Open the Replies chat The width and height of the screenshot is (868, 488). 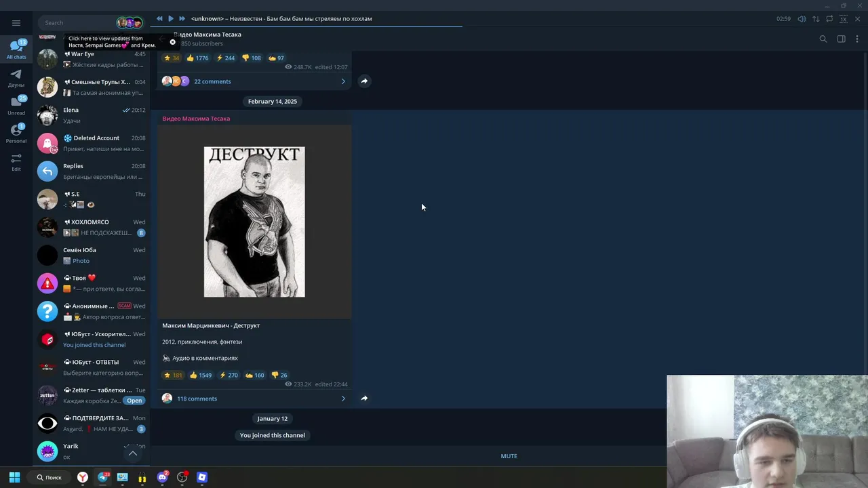[x=92, y=171]
